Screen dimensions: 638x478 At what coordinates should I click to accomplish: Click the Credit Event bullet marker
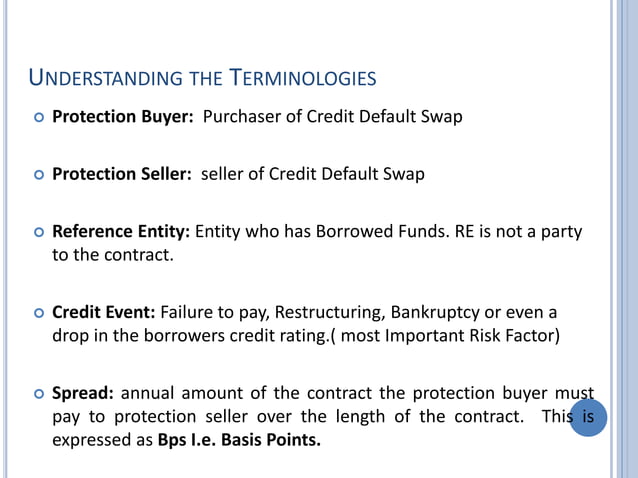(39, 313)
